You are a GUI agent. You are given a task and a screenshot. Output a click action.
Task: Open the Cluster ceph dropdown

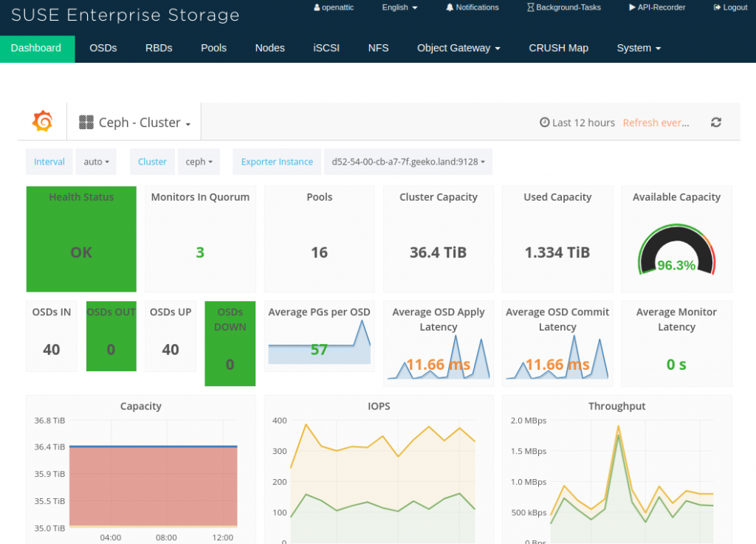pos(199,162)
